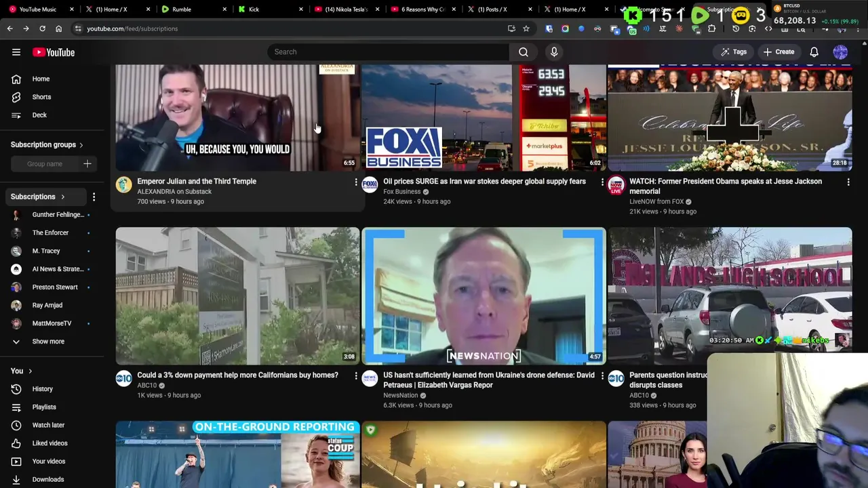This screenshot has width=868, height=488.
Task: Click the Group name input field
Action: tap(45, 164)
